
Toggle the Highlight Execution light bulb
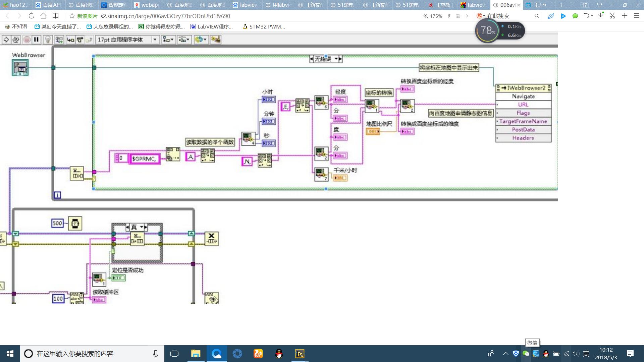point(48,40)
